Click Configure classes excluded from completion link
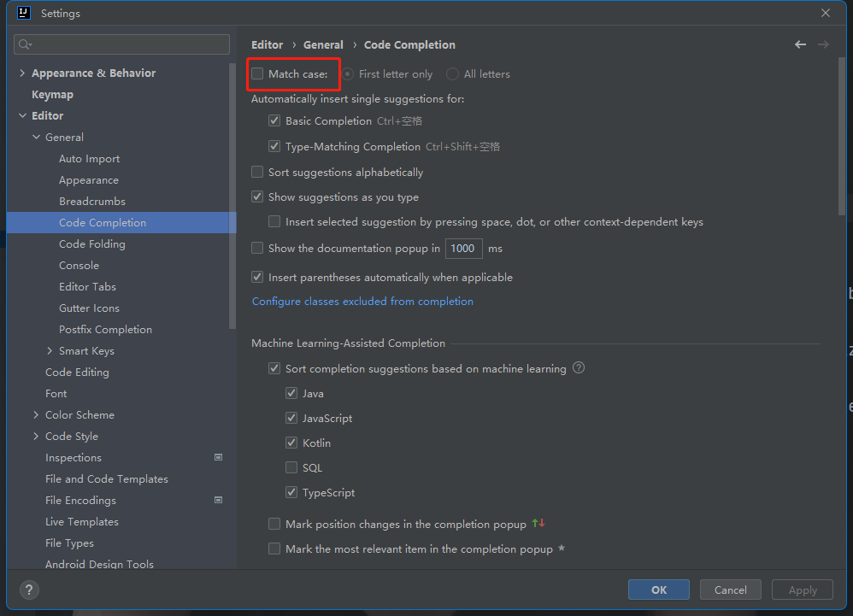 point(362,302)
